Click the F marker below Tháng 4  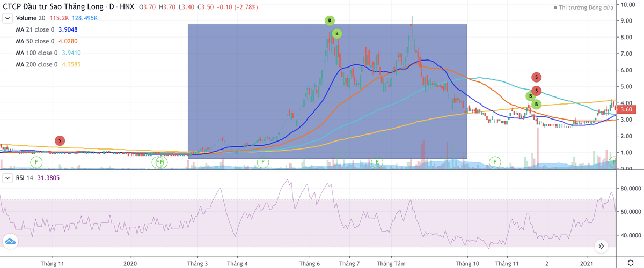coord(262,162)
